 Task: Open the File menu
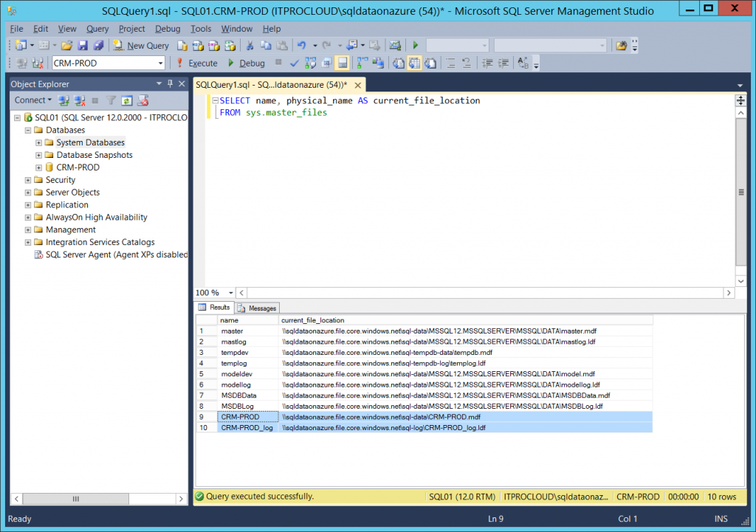pos(16,29)
